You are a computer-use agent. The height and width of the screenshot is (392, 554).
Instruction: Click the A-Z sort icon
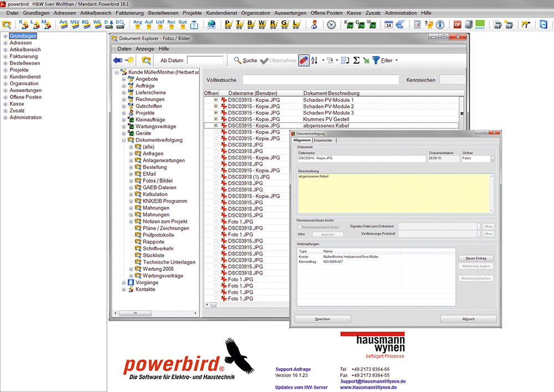coord(314,60)
